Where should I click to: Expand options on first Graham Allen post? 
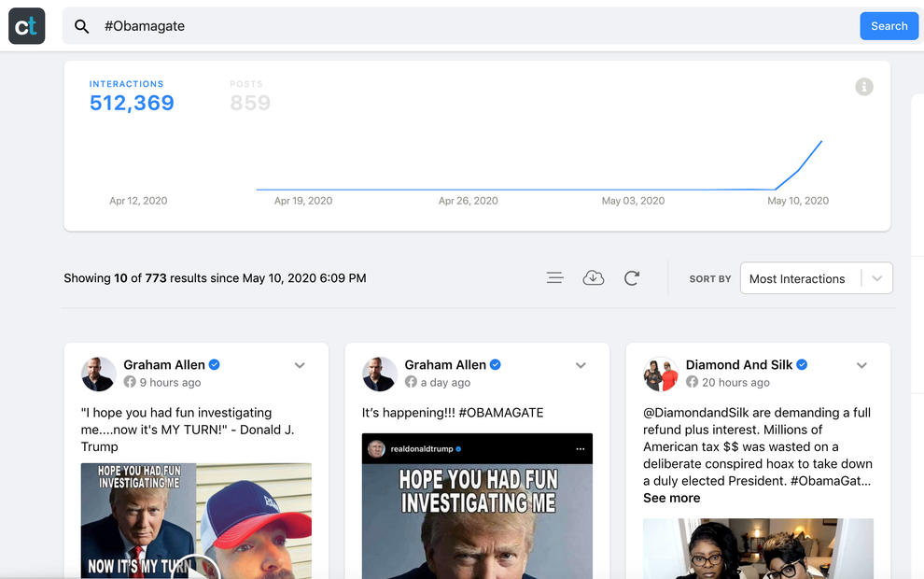point(300,365)
